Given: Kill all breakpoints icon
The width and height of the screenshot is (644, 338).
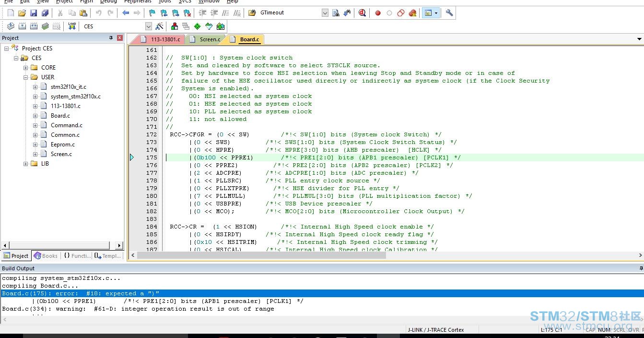Looking at the screenshot, I should [x=412, y=13].
